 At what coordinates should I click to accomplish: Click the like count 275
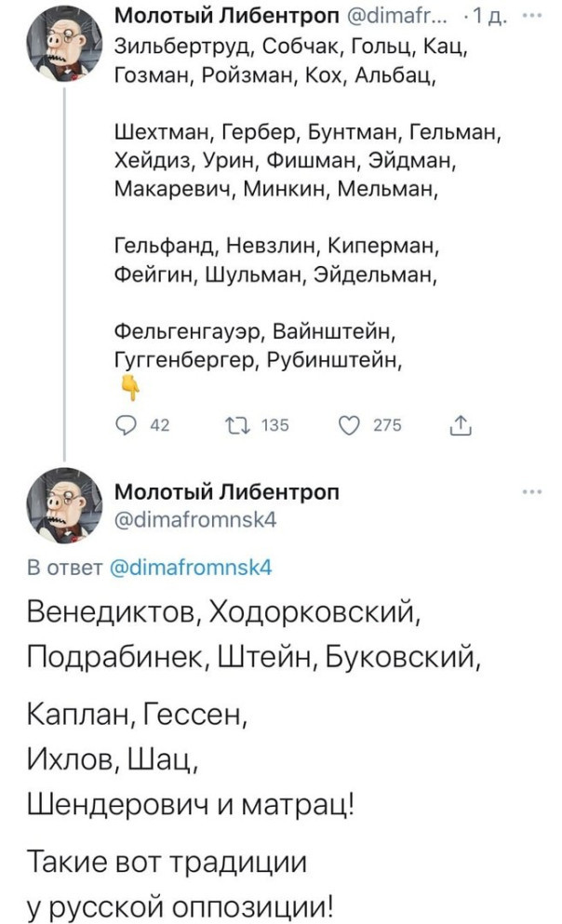(385, 426)
